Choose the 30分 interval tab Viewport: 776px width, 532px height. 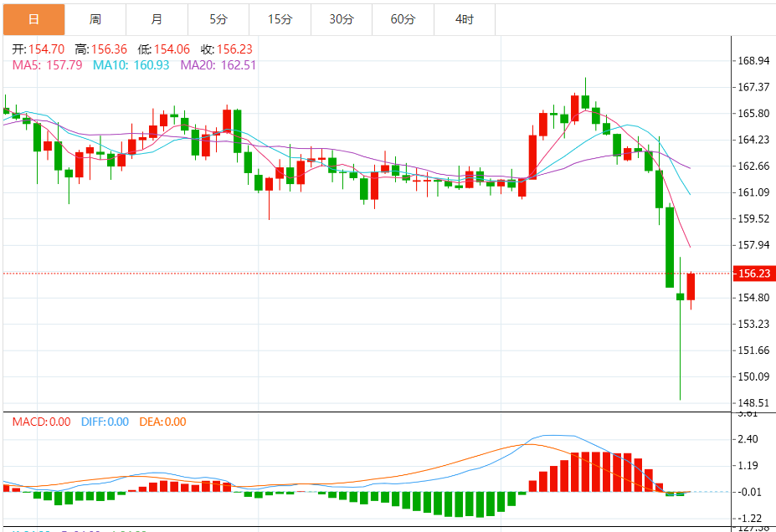click(x=342, y=19)
